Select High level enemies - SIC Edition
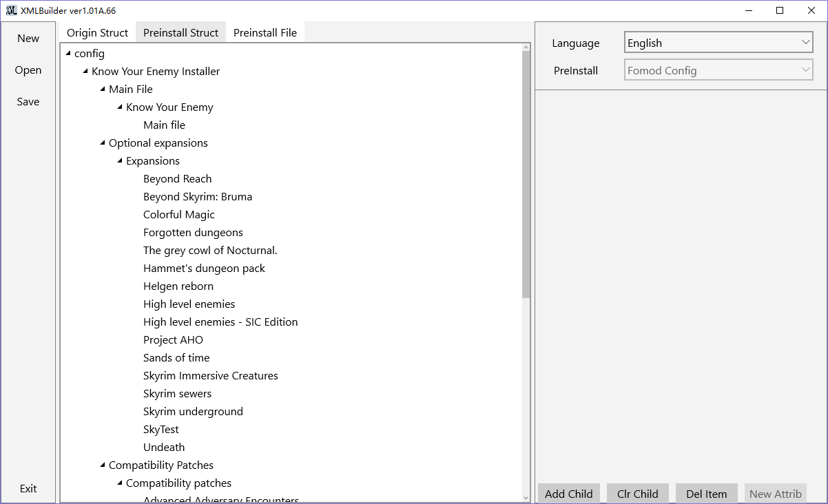Screen dimensions: 828x504 [220, 322]
